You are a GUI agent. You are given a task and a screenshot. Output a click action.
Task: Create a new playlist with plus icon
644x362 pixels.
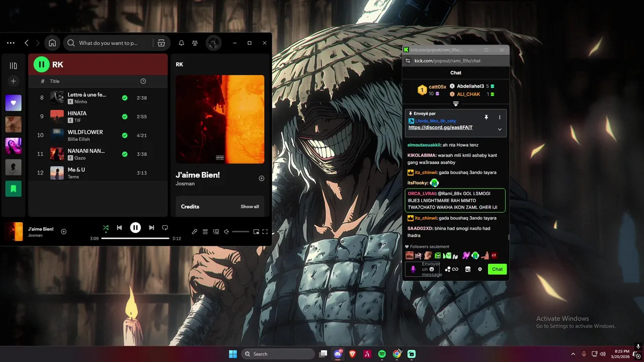tap(14, 81)
